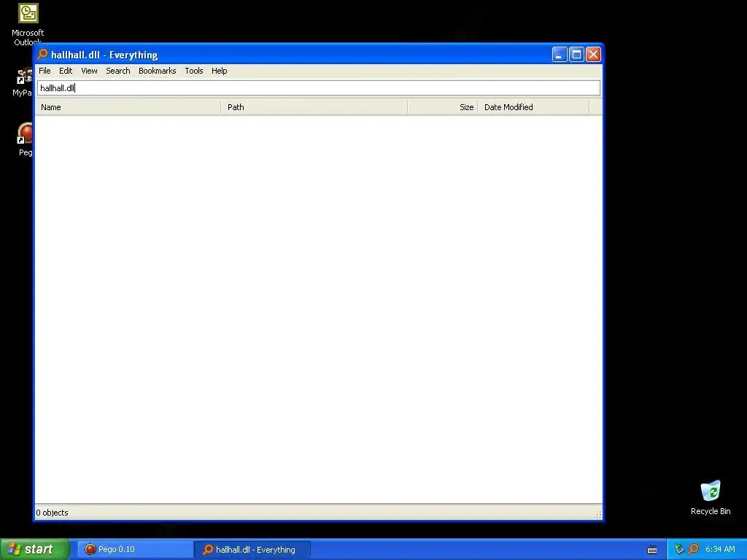Select the Microsoft Outlook desktop icon
The height and width of the screenshot is (560, 747).
(x=28, y=24)
